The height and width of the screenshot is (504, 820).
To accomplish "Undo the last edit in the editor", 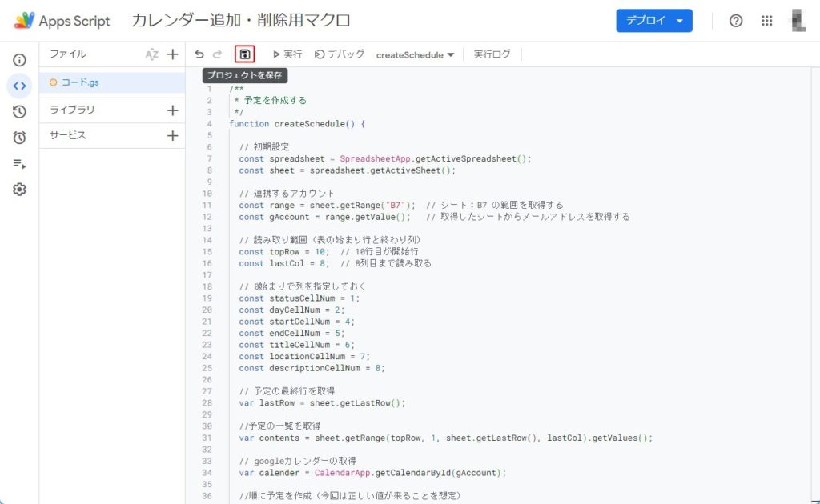I will (x=199, y=54).
